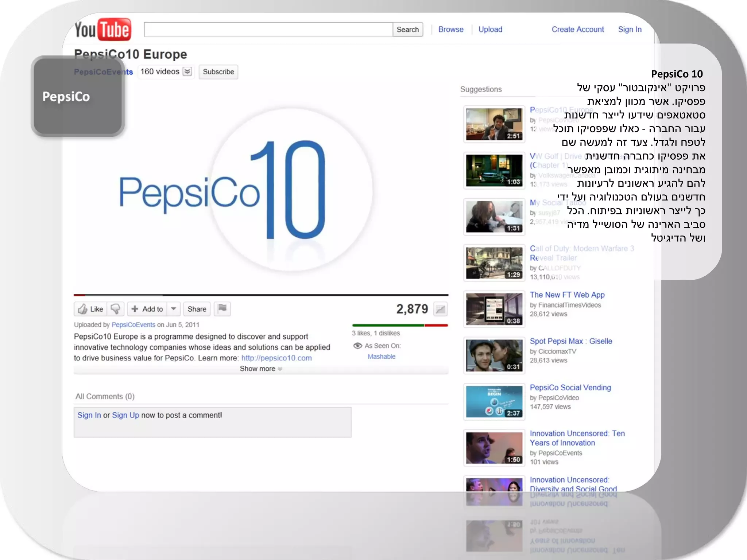Click Sign Up in the comment box
This screenshot has width=747, height=560.
125,415
